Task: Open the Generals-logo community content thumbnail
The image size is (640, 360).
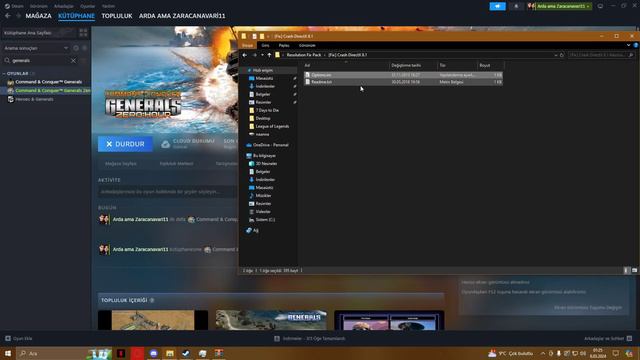Action: 271,320
